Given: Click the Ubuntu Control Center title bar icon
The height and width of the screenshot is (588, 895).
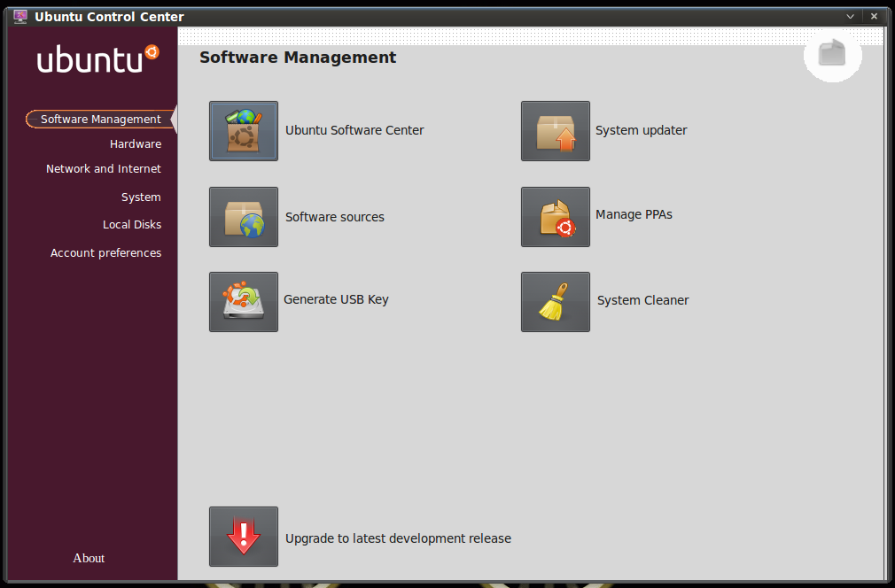Looking at the screenshot, I should click(x=20, y=17).
